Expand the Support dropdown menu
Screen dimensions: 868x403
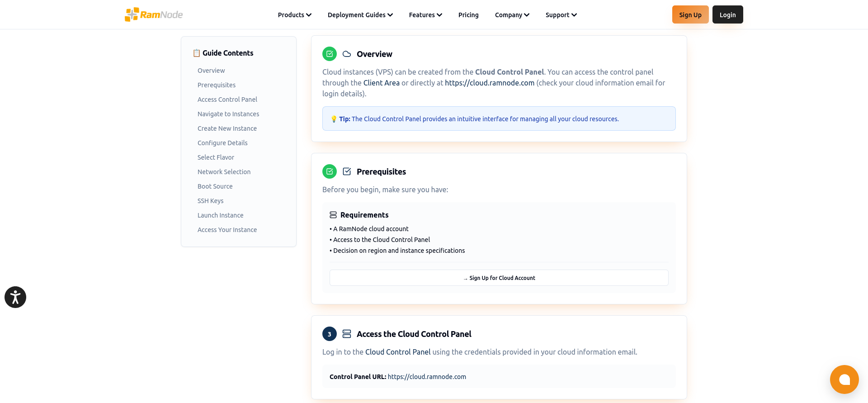coord(561,15)
